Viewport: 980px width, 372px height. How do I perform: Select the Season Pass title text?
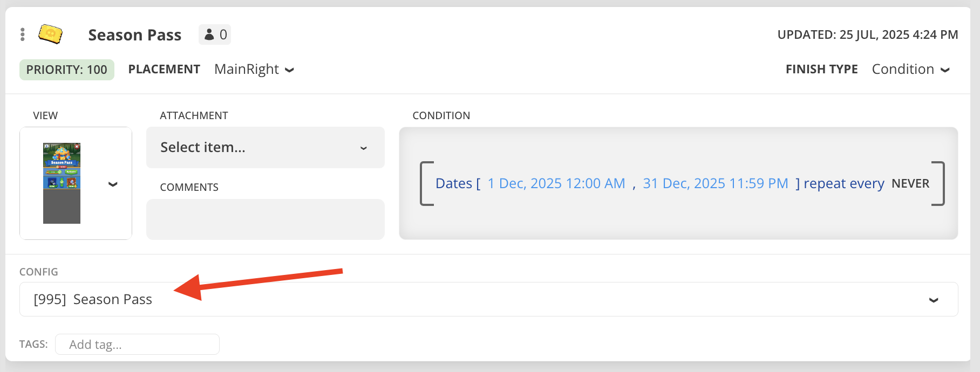[x=134, y=35]
